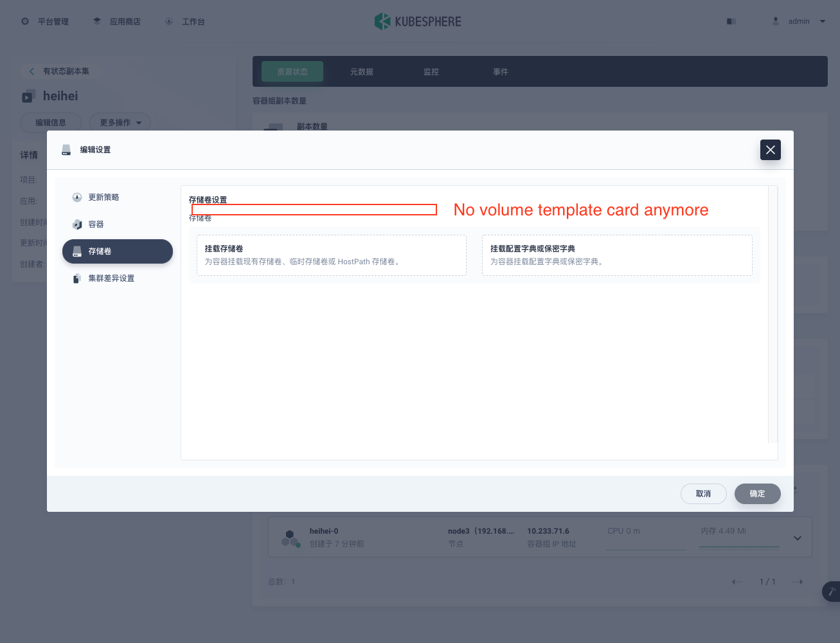Viewport: 840px width, 643px height.
Task: Open the 更多操作 dropdown
Action: click(x=120, y=122)
